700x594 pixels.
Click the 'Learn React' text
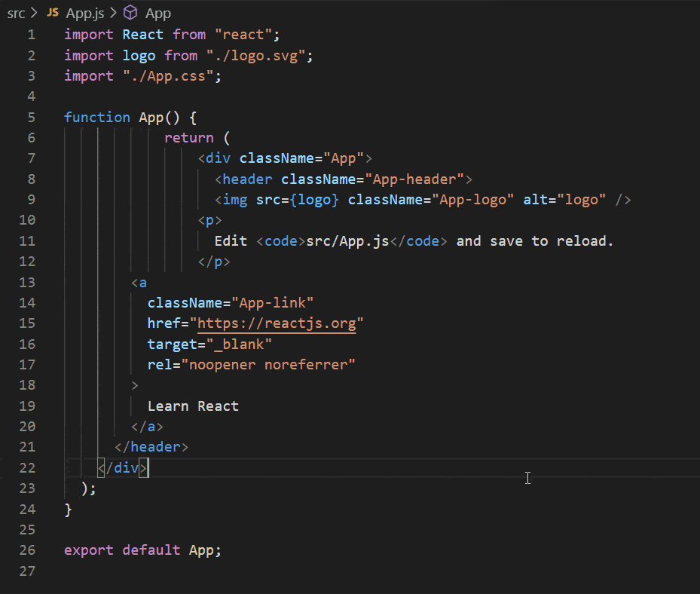tap(194, 406)
